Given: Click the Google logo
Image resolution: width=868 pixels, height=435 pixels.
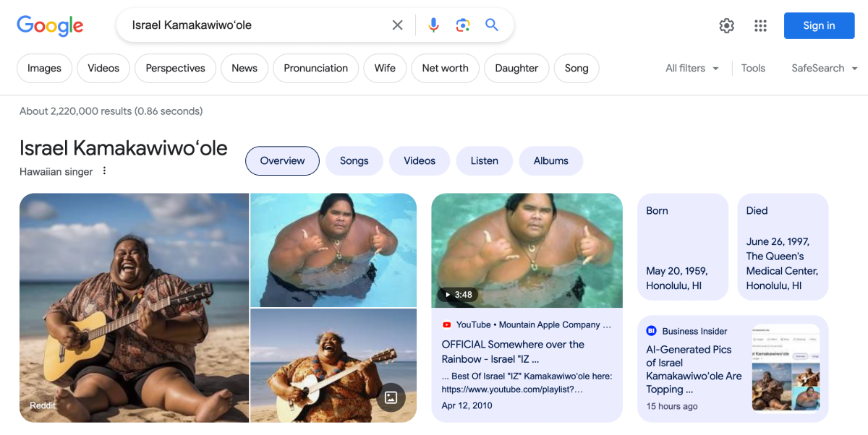Looking at the screenshot, I should 50,26.
